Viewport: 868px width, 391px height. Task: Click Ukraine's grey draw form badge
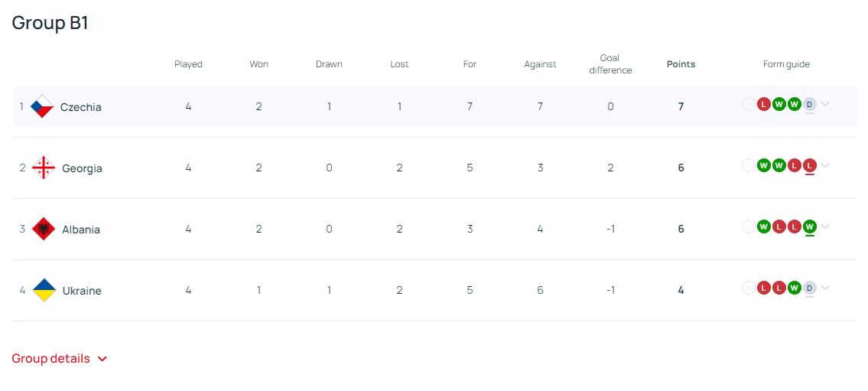click(x=810, y=288)
